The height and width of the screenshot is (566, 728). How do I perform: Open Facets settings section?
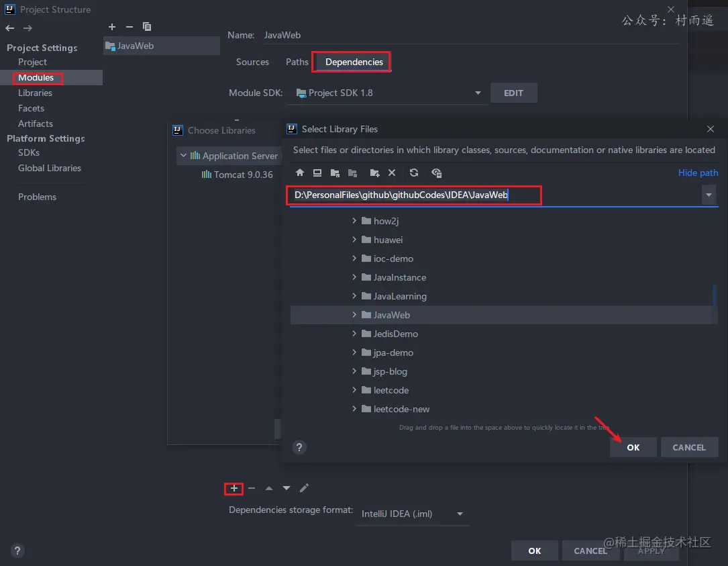pos(31,108)
